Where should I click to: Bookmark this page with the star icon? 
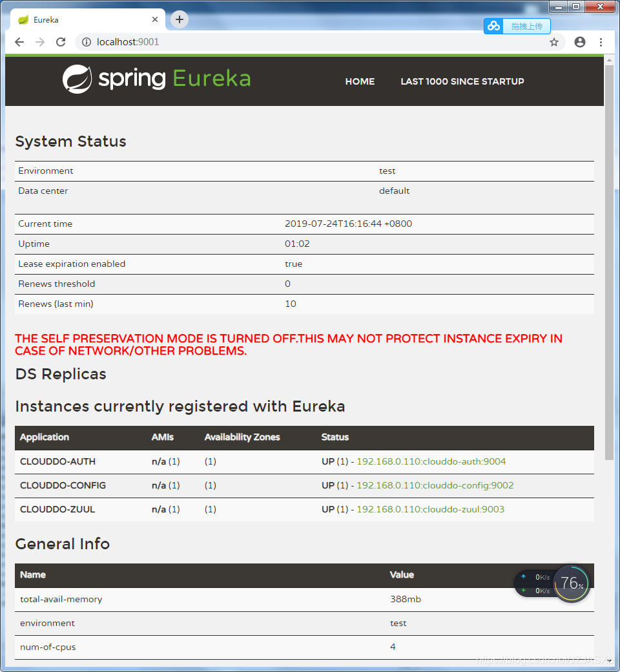(x=554, y=42)
